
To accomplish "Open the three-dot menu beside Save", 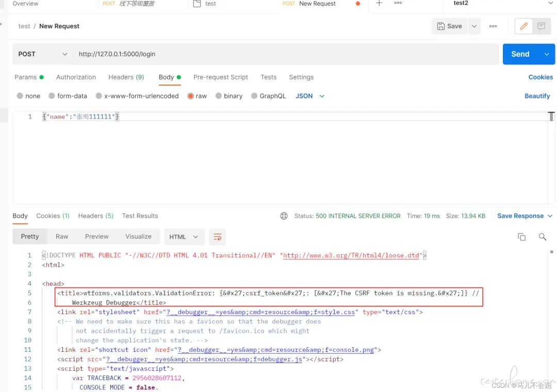I will [493, 26].
